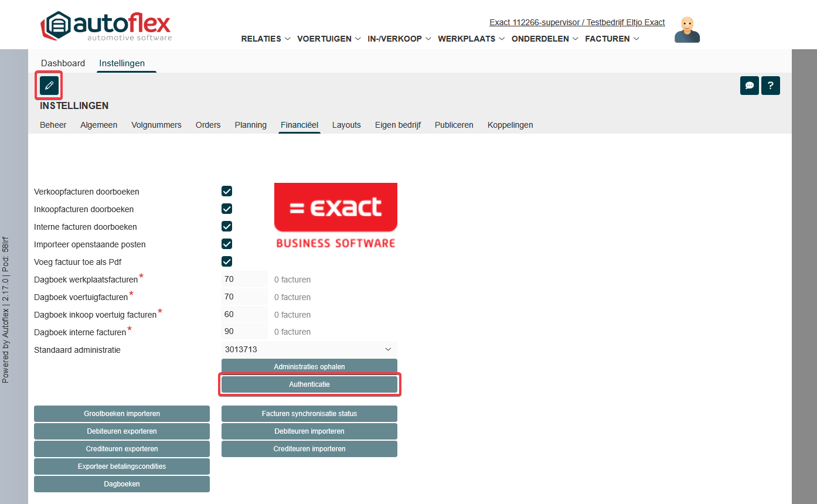
Task: Uncheck Interne facturen doorboeken
Action: (x=227, y=227)
